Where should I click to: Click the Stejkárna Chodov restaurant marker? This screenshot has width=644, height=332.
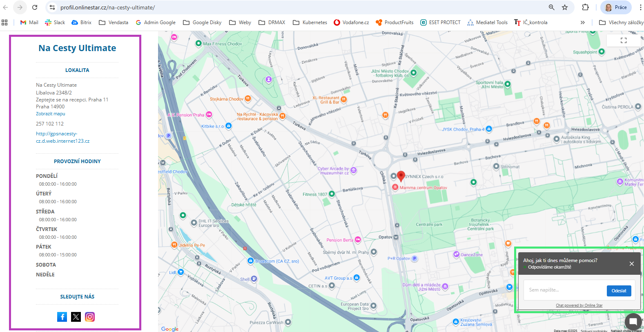coord(247,99)
